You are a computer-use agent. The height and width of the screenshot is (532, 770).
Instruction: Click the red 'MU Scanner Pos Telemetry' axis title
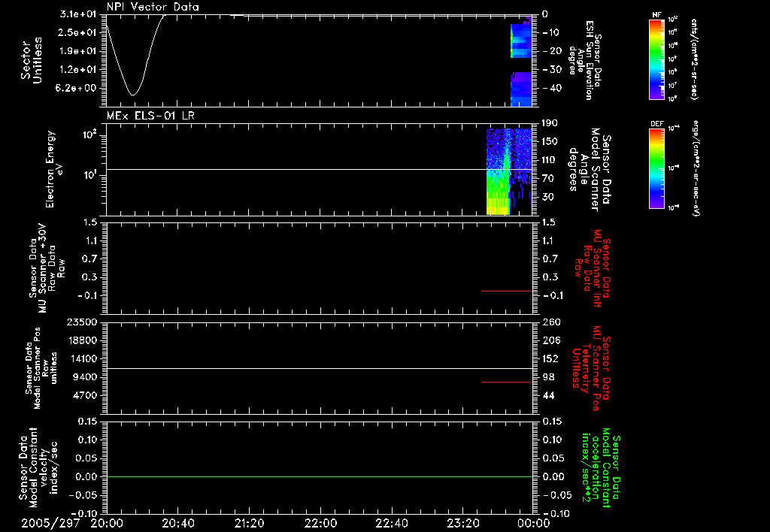coord(591,368)
